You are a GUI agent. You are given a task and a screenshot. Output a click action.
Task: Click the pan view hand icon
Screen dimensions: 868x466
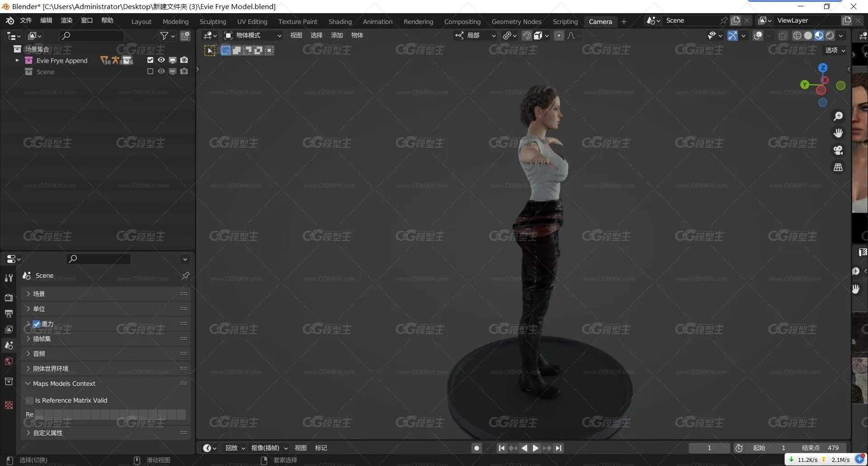[x=838, y=133]
